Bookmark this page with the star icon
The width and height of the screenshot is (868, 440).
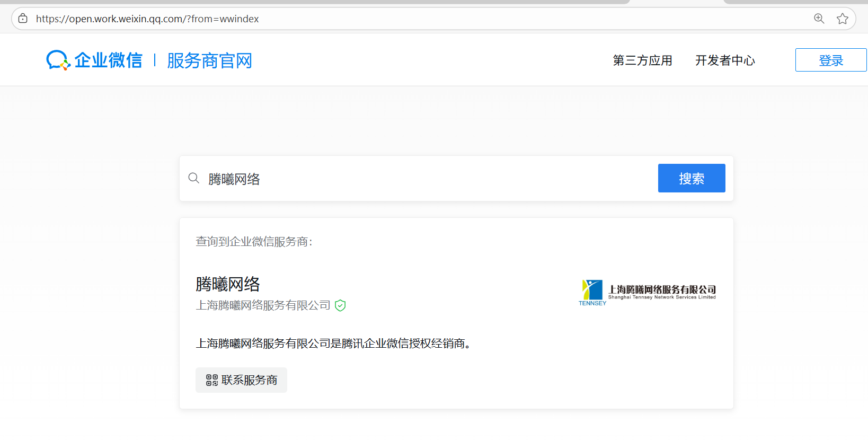842,19
